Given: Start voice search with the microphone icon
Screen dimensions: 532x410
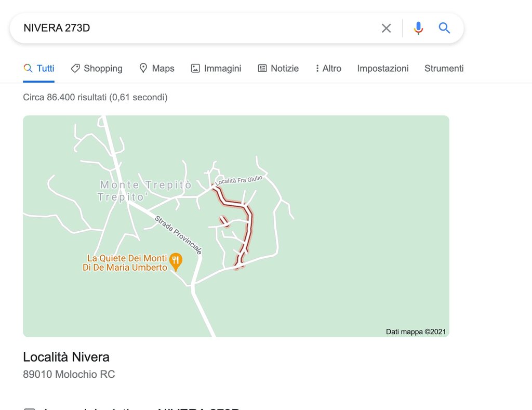Looking at the screenshot, I should [418, 28].
